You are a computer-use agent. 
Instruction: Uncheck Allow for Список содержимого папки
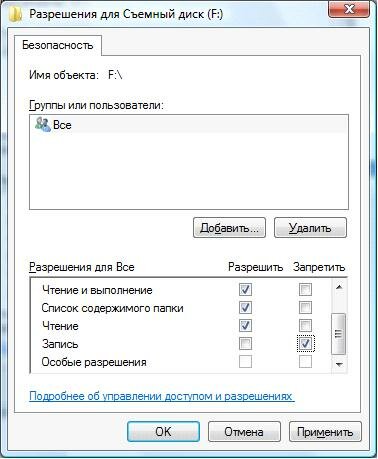click(245, 308)
